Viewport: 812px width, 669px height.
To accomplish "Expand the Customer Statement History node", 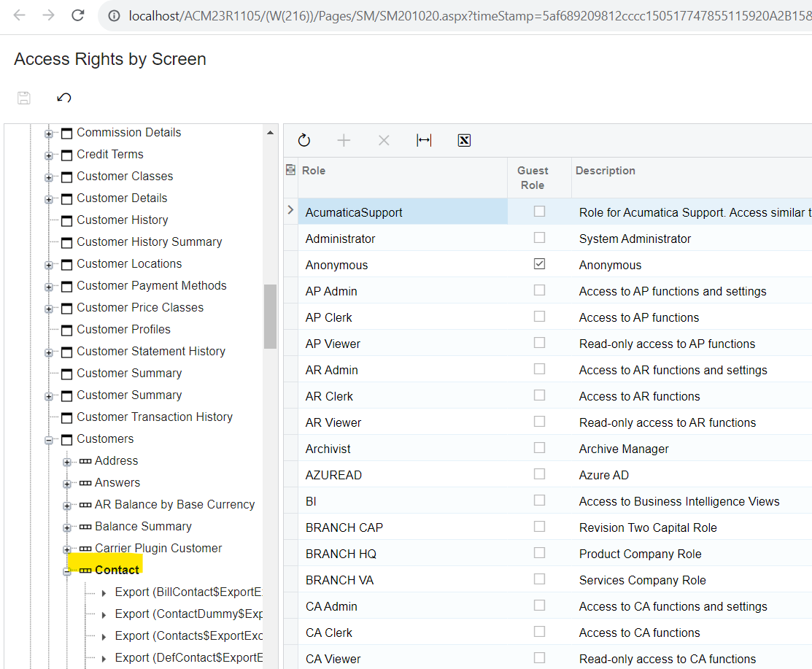I will point(49,352).
